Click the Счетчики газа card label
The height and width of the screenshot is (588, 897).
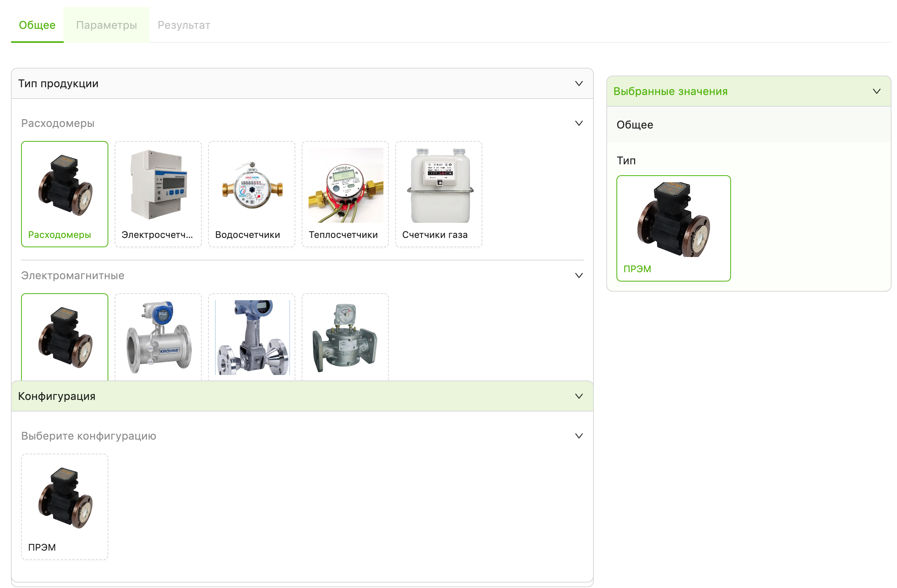point(435,235)
